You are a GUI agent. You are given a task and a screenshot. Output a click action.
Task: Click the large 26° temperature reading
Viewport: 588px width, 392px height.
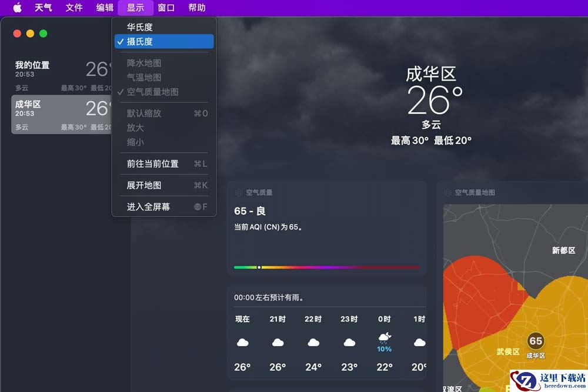pos(435,100)
